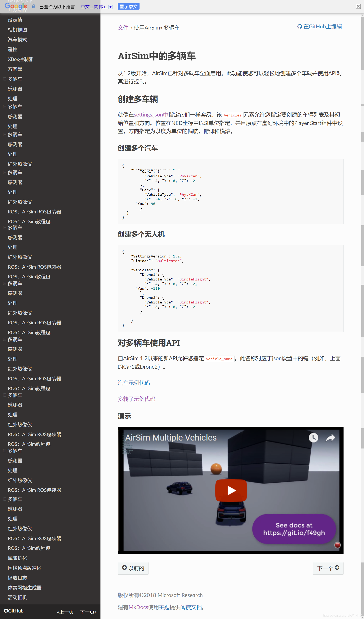Open the 多转子示例代码 link
The height and width of the screenshot is (619, 364).
(x=136, y=399)
